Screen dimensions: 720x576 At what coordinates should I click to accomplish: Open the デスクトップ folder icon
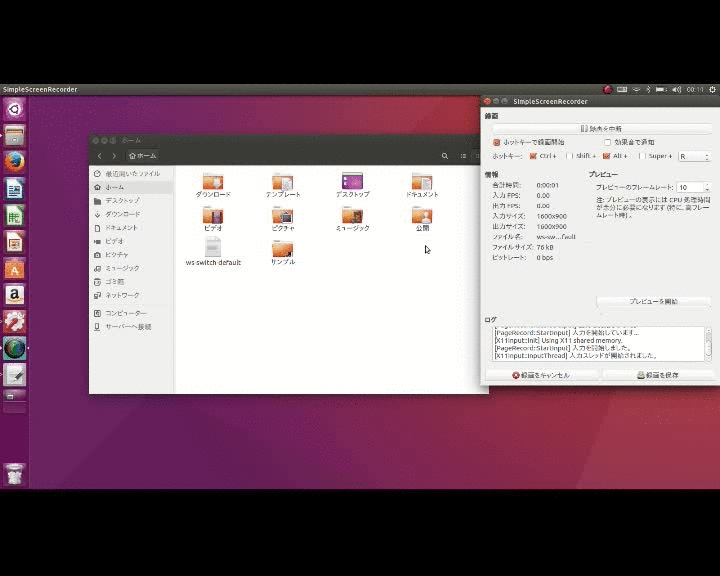click(352, 181)
